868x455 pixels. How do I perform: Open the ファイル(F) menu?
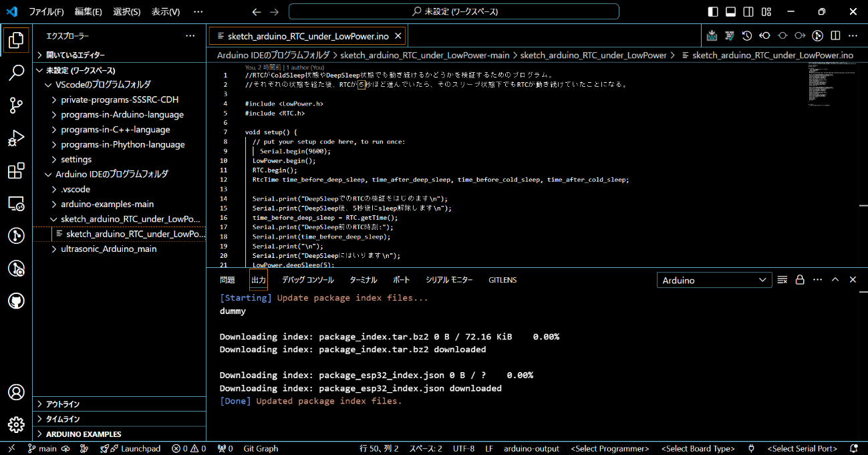coord(46,12)
